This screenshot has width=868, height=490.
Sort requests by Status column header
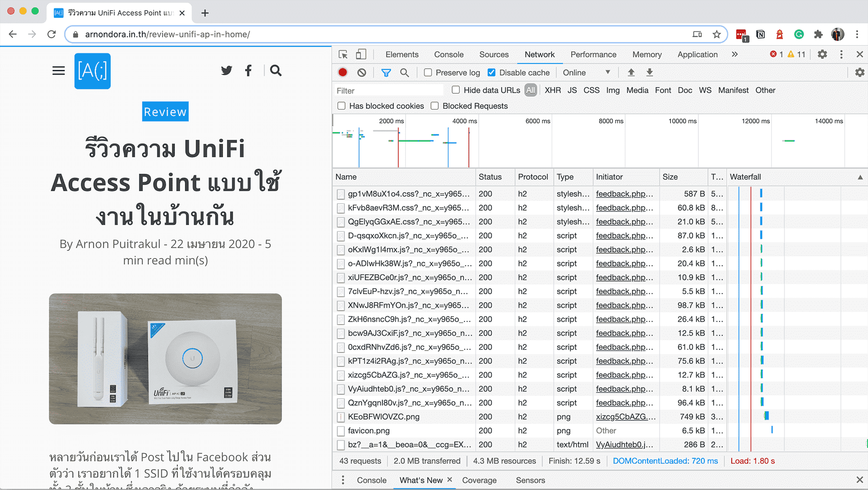point(495,177)
